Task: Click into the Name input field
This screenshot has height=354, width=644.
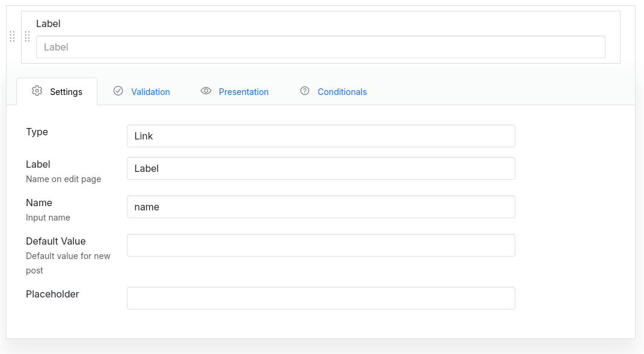Action: pos(320,207)
